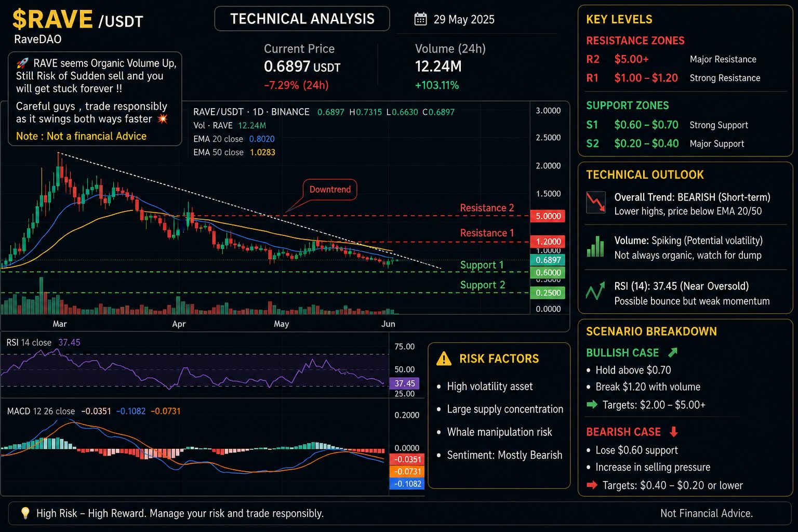This screenshot has height=532, width=798.
Task: Click the Support 2 label on the chart
Action: coord(482,285)
